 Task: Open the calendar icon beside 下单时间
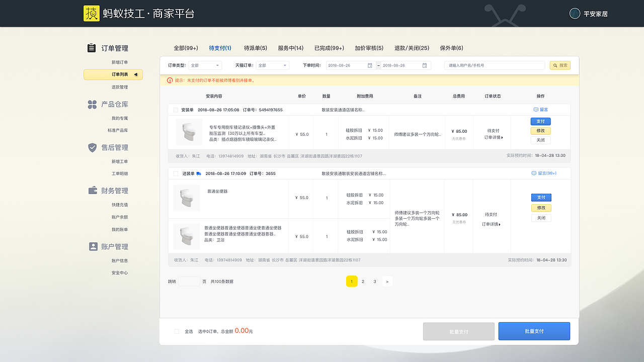(x=370, y=65)
